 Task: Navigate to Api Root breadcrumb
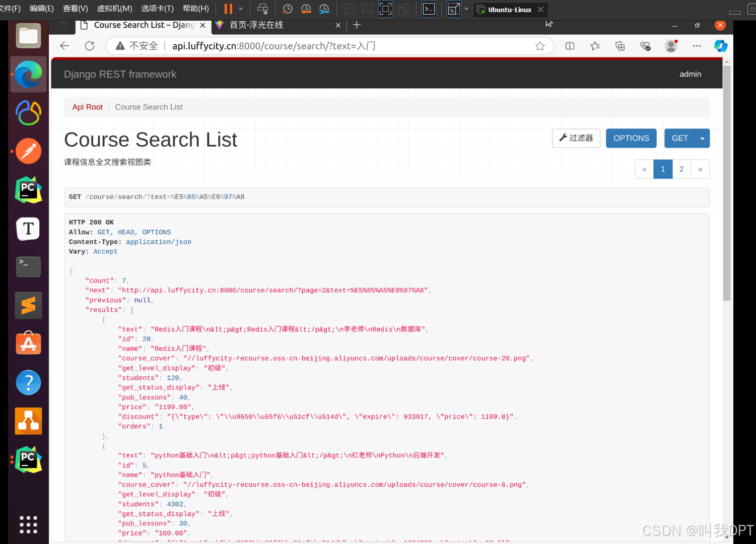87,107
